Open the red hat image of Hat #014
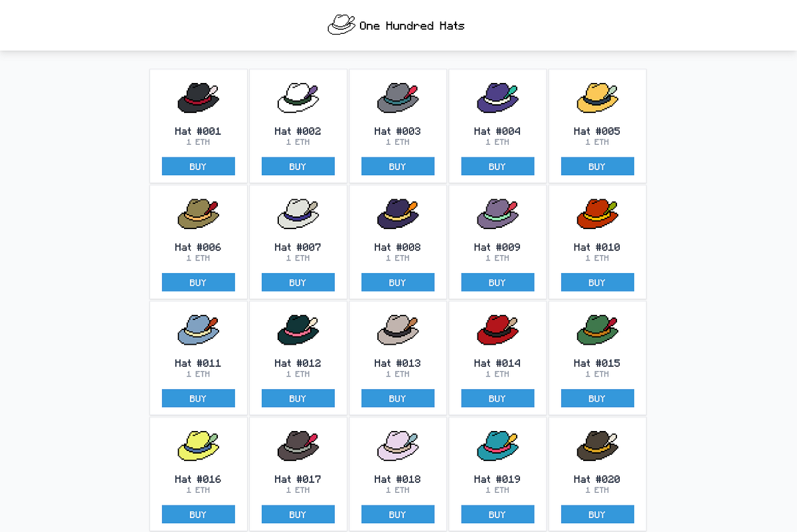Viewport: 797px width, 532px height. click(x=497, y=329)
